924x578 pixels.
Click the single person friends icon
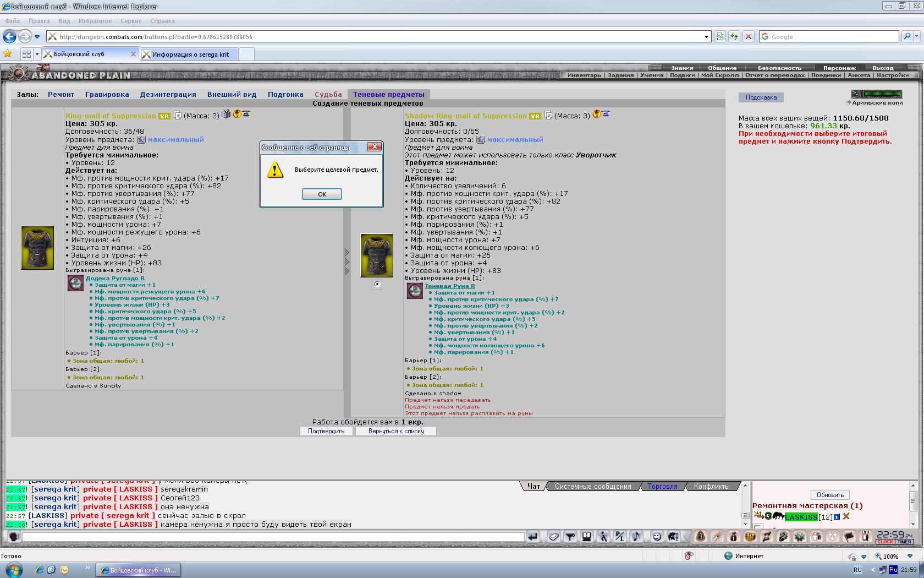[816, 536]
